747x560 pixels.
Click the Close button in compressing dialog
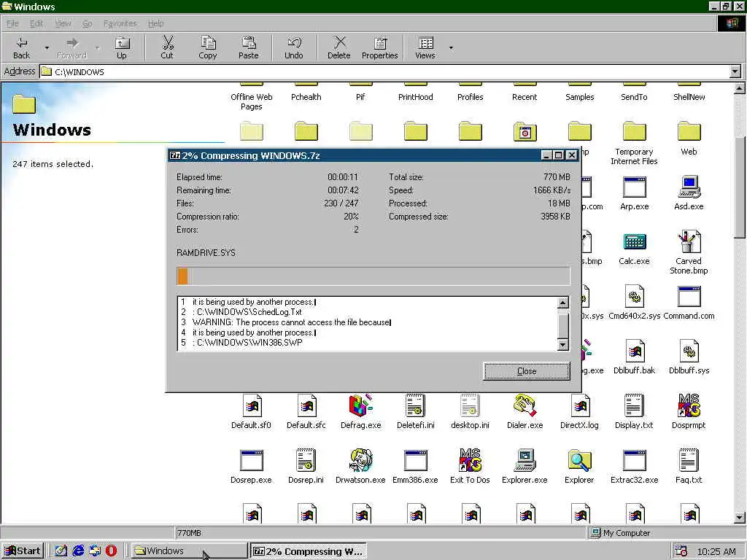tap(527, 371)
